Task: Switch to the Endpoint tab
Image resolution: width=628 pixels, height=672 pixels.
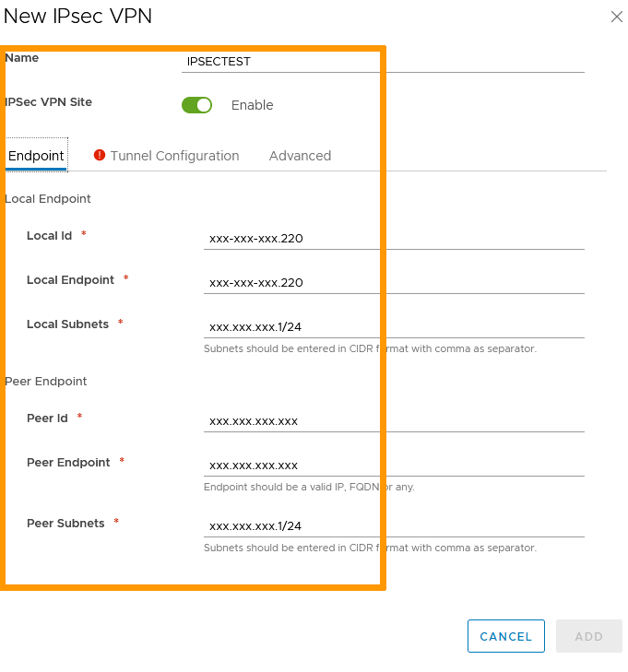Action: 36,156
